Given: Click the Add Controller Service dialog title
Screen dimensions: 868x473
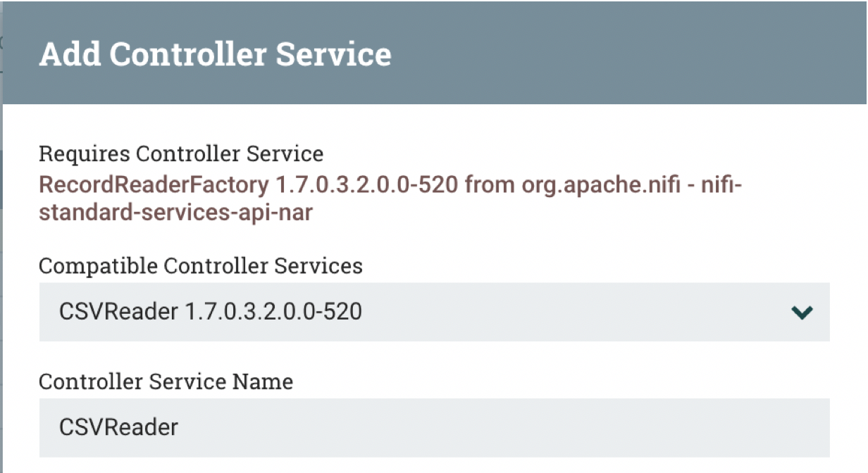Looking at the screenshot, I should click(x=216, y=53).
